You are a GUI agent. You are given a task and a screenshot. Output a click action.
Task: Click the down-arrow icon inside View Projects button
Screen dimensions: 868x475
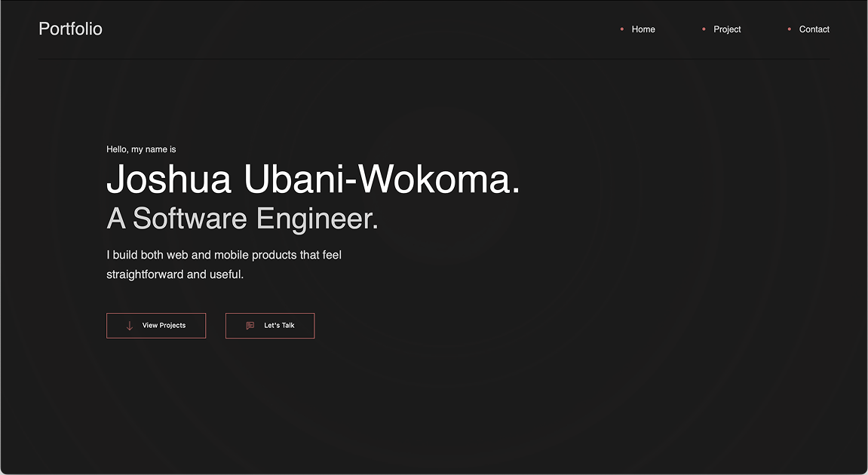tap(131, 325)
